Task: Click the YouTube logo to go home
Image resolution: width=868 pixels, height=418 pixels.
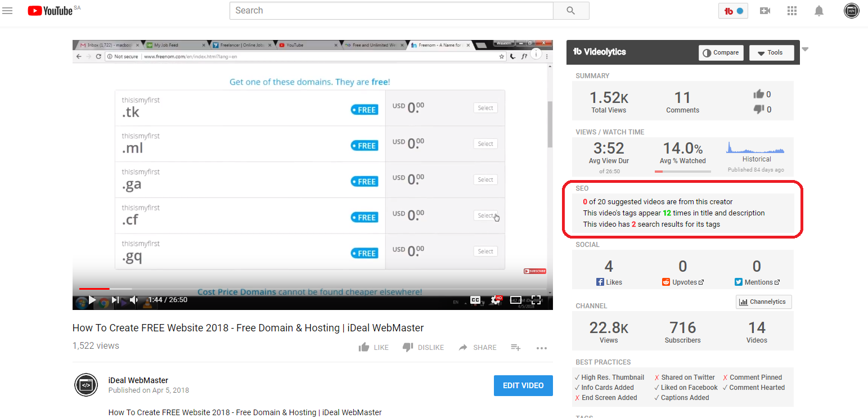Action: (50, 11)
